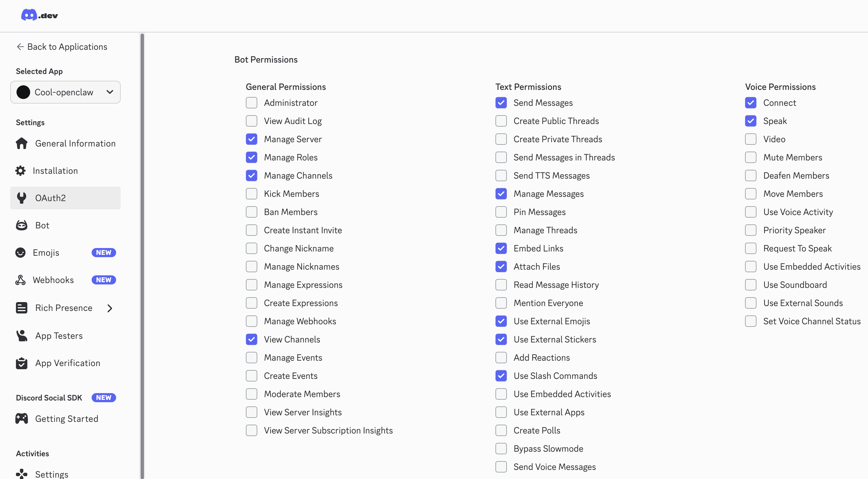Click the App Verification badge icon
This screenshot has width=868, height=479.
[21, 363]
